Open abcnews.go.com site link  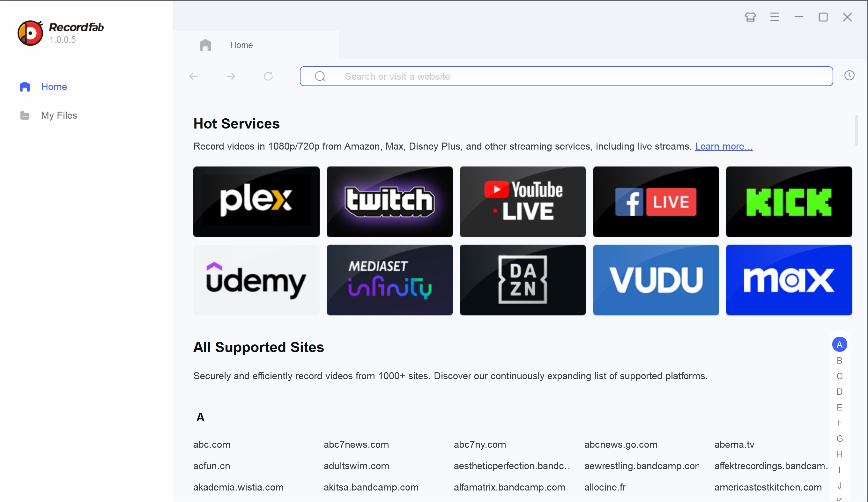coord(621,445)
